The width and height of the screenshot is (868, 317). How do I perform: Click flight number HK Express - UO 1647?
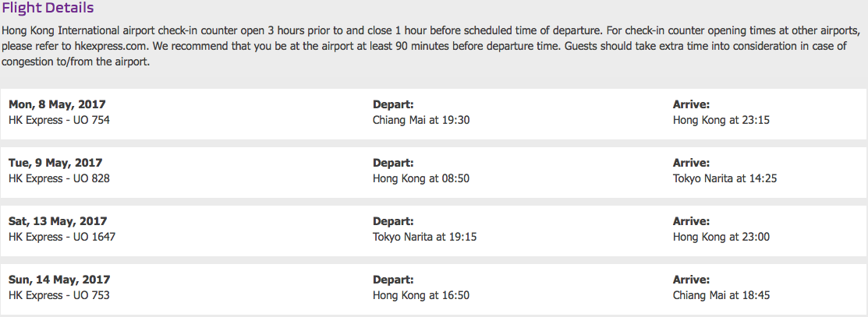coord(62,237)
